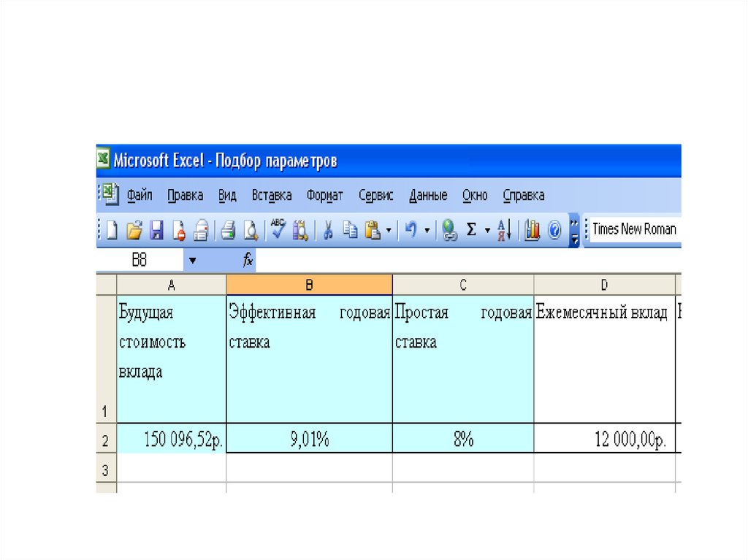This screenshot has width=748, height=560.
Task: Open a file with the Open folder icon
Action: click(x=134, y=231)
